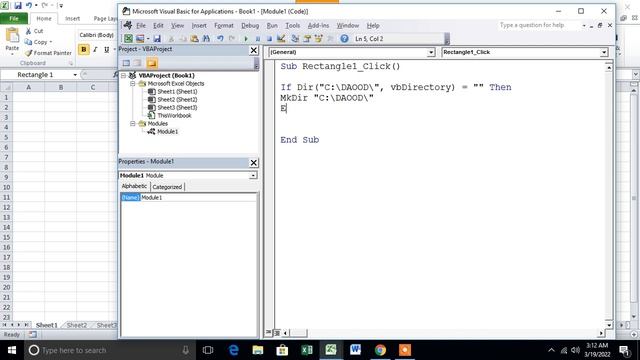The image size is (640, 360).
Task: Click the Insert UserForm toolbar icon
Action: tap(140, 39)
